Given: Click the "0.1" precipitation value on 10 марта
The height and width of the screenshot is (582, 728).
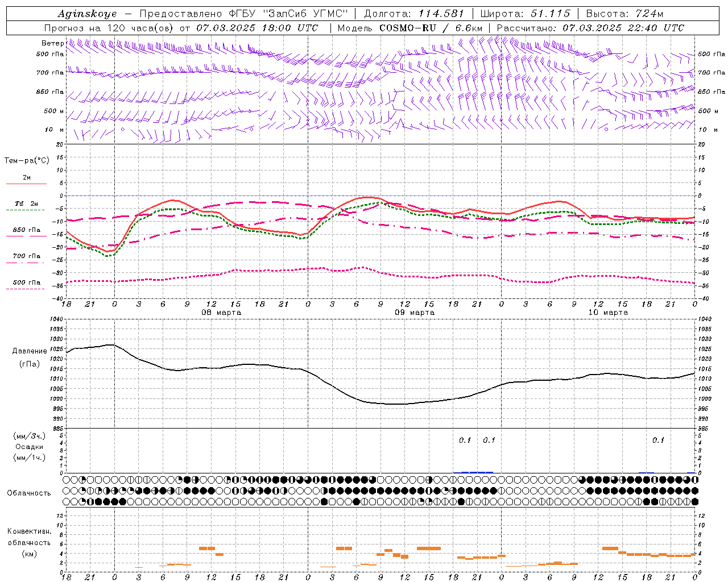Looking at the screenshot, I should (658, 440).
